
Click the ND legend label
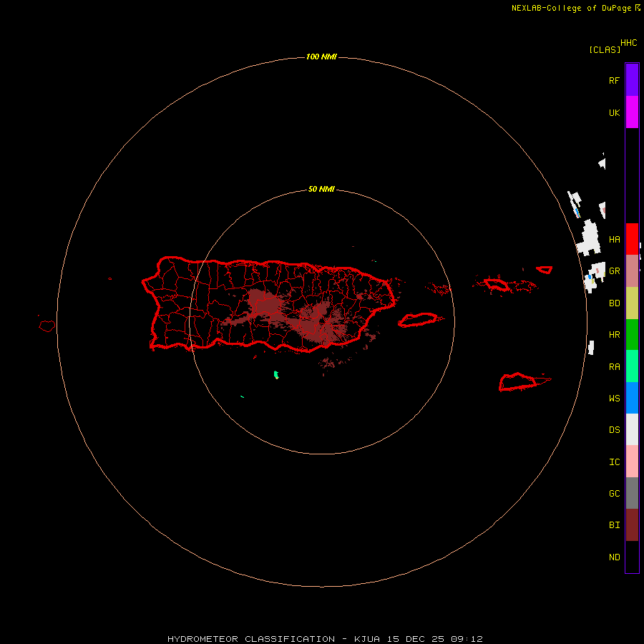pyautogui.click(x=614, y=557)
